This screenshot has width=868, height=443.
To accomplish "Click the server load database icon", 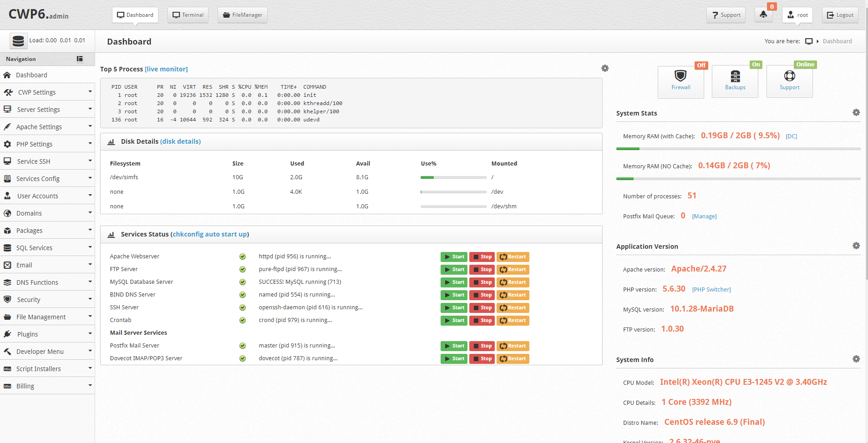I will point(18,41).
